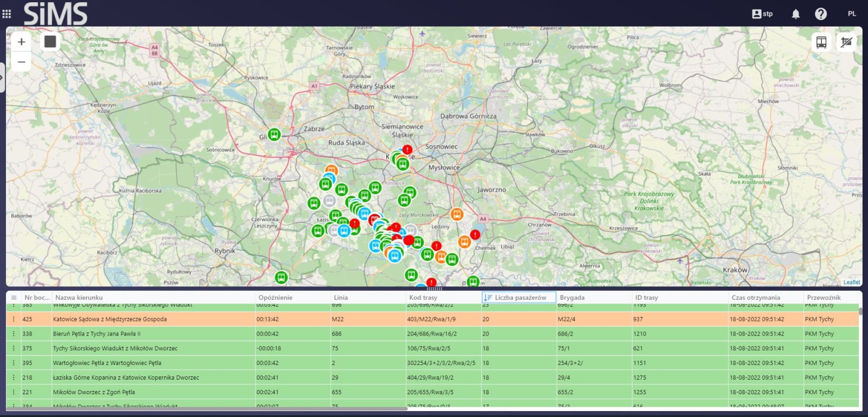Open the table columns menu icon
This screenshot has height=417, width=868.
click(14, 297)
